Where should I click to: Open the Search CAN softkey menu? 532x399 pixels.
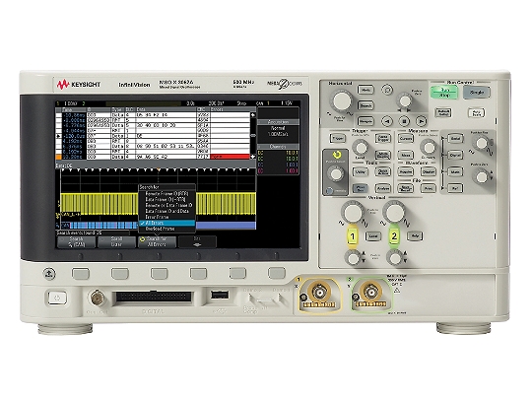point(76,241)
